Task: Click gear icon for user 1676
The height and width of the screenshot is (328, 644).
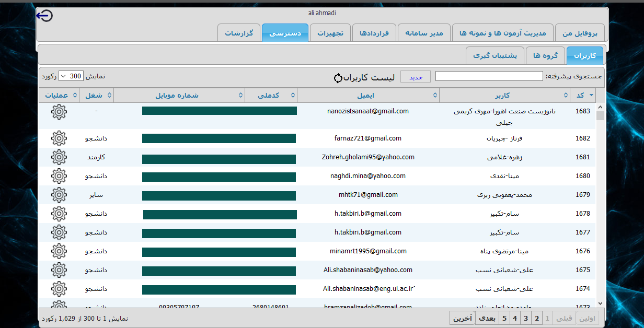Action: coord(59,251)
